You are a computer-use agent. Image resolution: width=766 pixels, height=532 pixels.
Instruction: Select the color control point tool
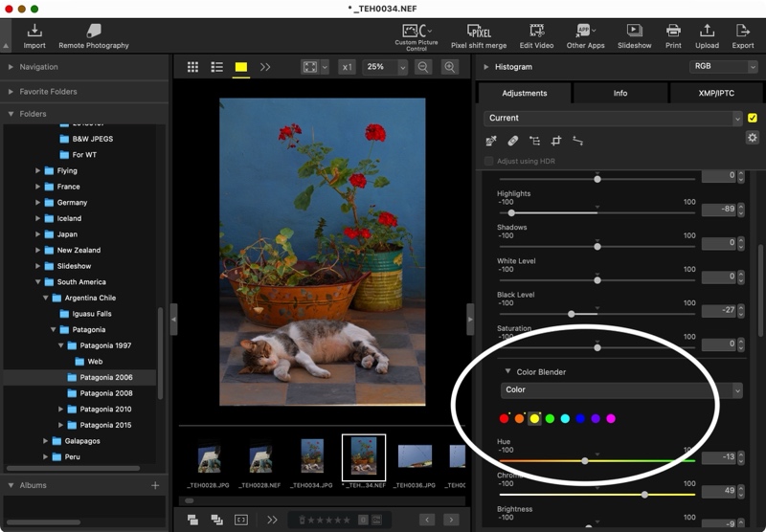point(535,141)
